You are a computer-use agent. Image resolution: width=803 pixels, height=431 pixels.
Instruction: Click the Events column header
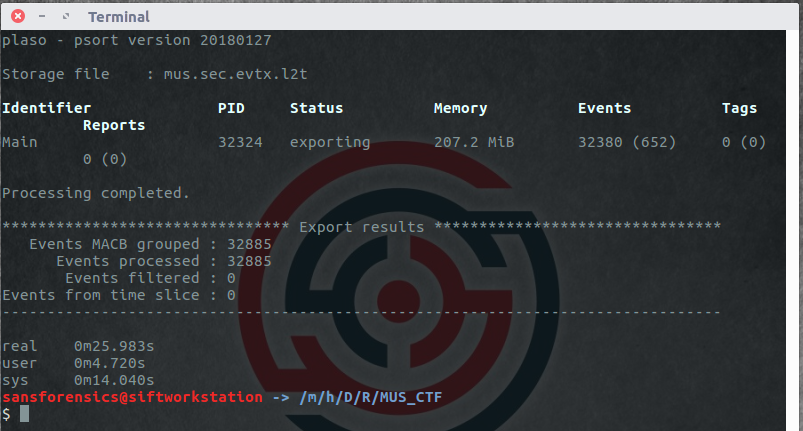[604, 108]
